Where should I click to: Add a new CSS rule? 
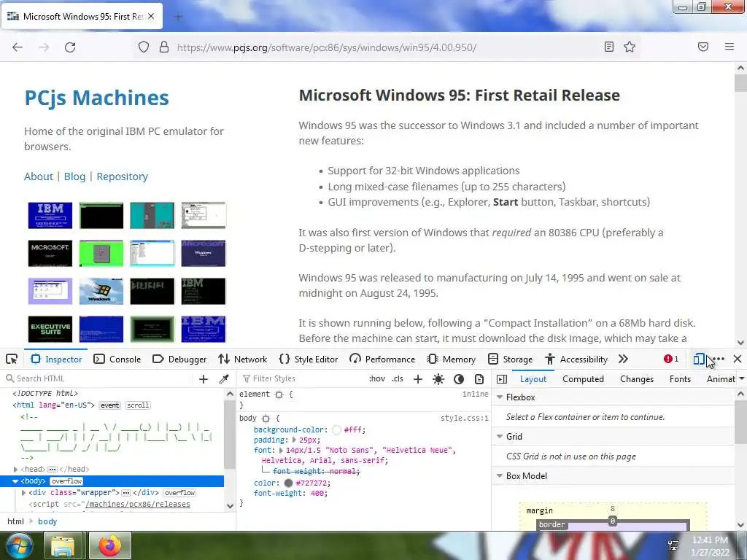point(418,378)
